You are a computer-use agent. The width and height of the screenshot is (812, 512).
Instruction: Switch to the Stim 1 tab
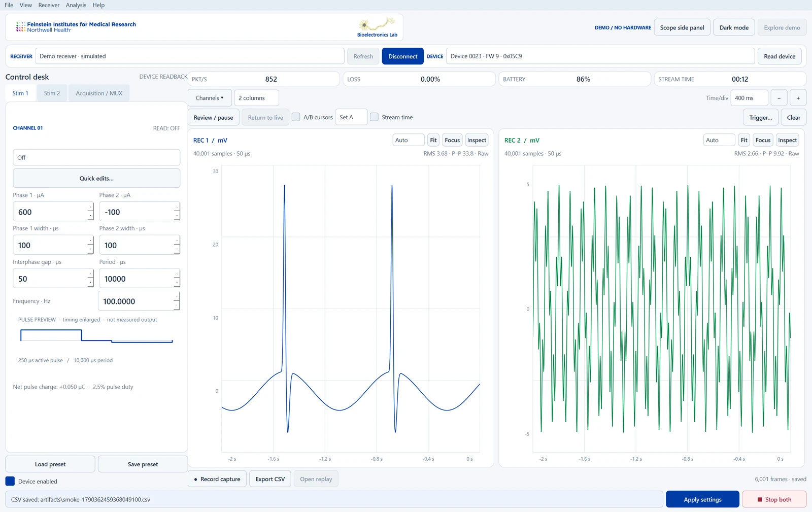click(20, 93)
